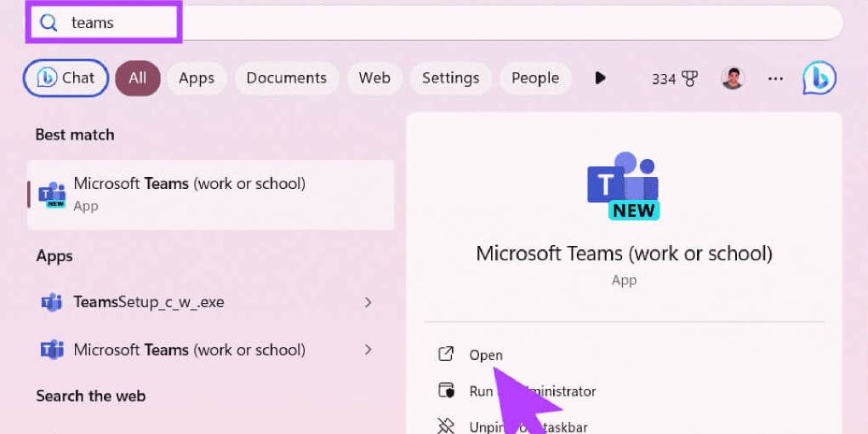Click the search magnifier icon
The image size is (868, 434).
coord(49,23)
